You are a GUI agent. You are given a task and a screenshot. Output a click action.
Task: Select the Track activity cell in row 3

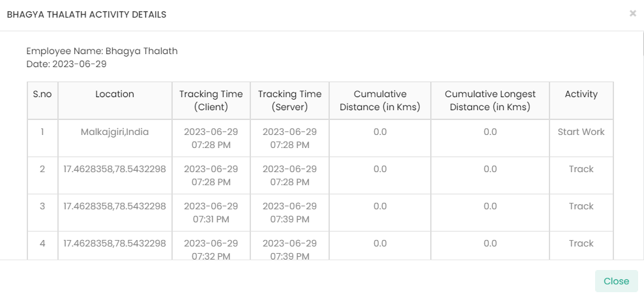581,206
